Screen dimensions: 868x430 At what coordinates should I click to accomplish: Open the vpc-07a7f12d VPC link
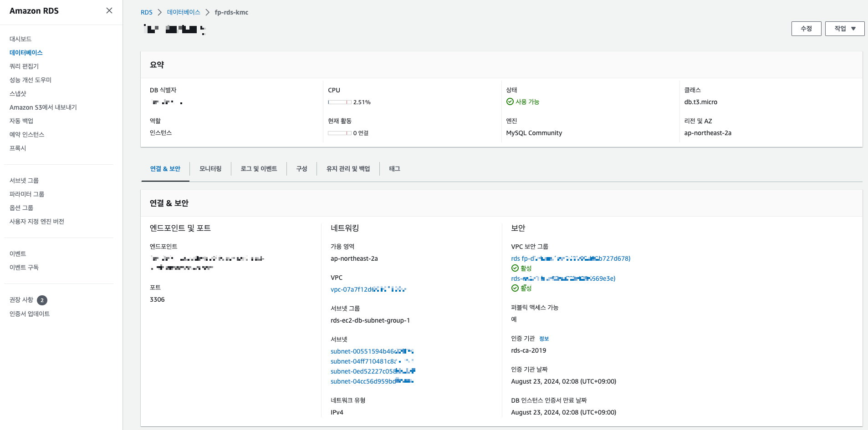[x=368, y=289]
